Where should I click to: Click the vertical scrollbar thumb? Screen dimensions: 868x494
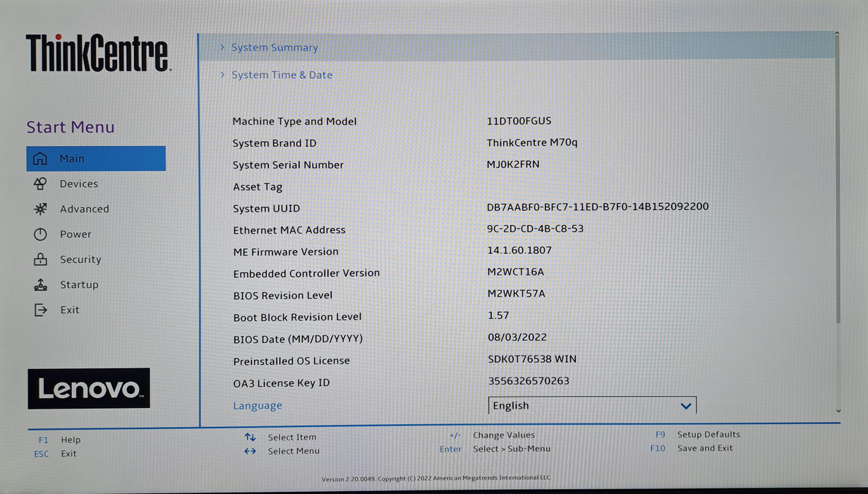[x=837, y=180]
